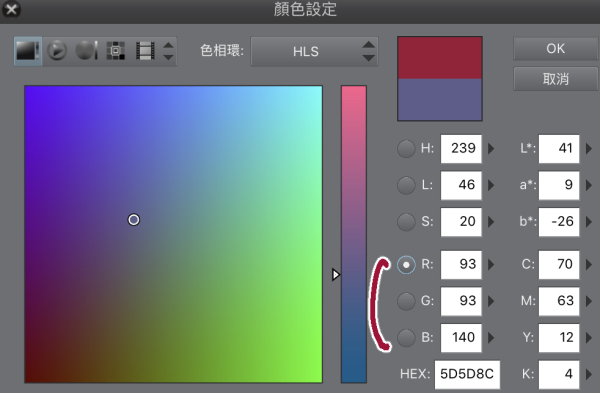Screen dimensions: 600x393
Task: Select the approximate color grid mode icon
Action: tap(116, 51)
